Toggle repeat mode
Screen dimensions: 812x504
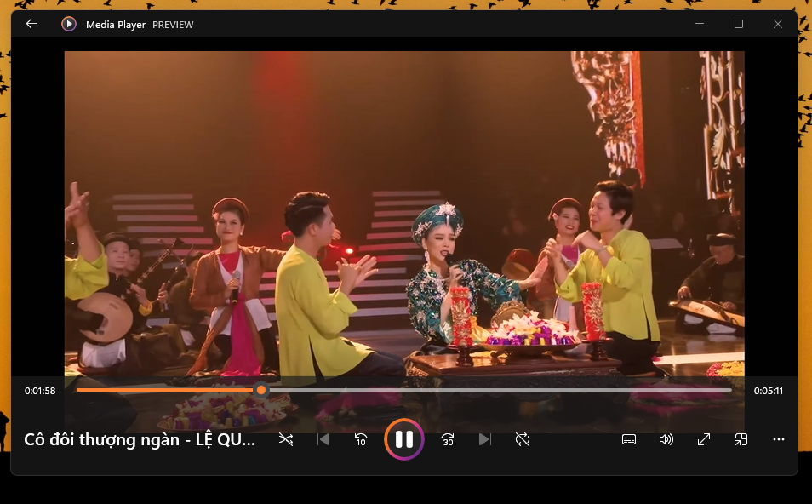click(523, 440)
